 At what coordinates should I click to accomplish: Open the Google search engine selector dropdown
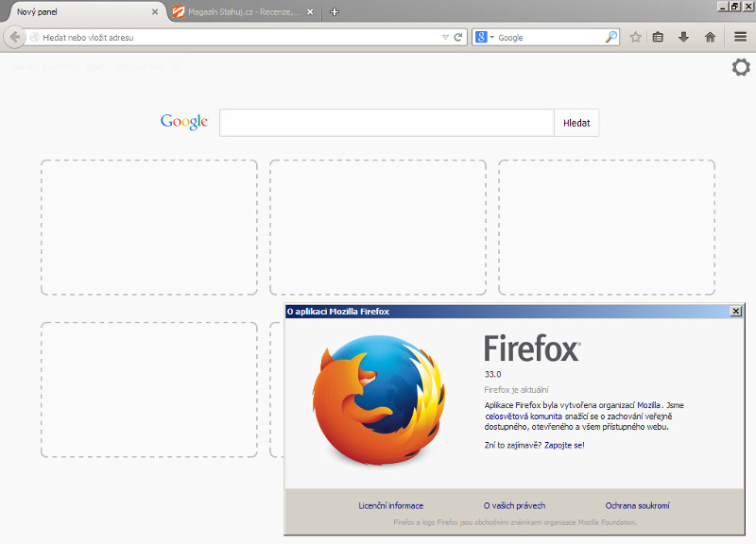click(484, 37)
